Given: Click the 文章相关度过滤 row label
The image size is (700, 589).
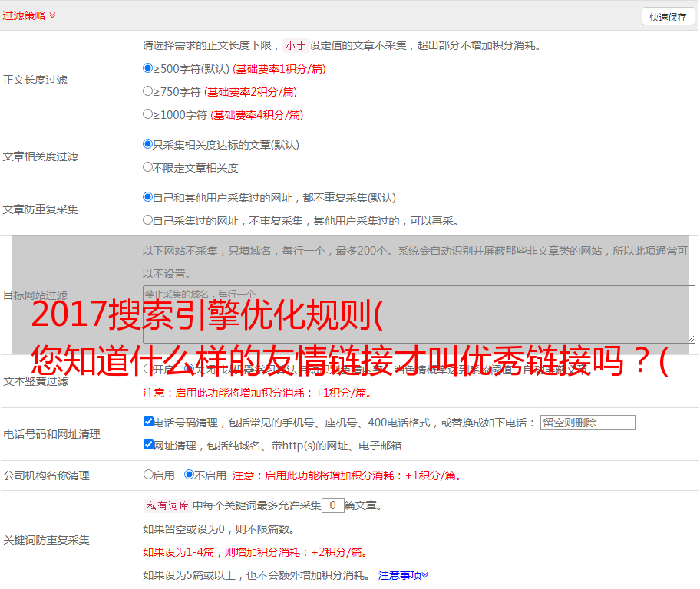Looking at the screenshot, I should pyautogui.click(x=40, y=156).
